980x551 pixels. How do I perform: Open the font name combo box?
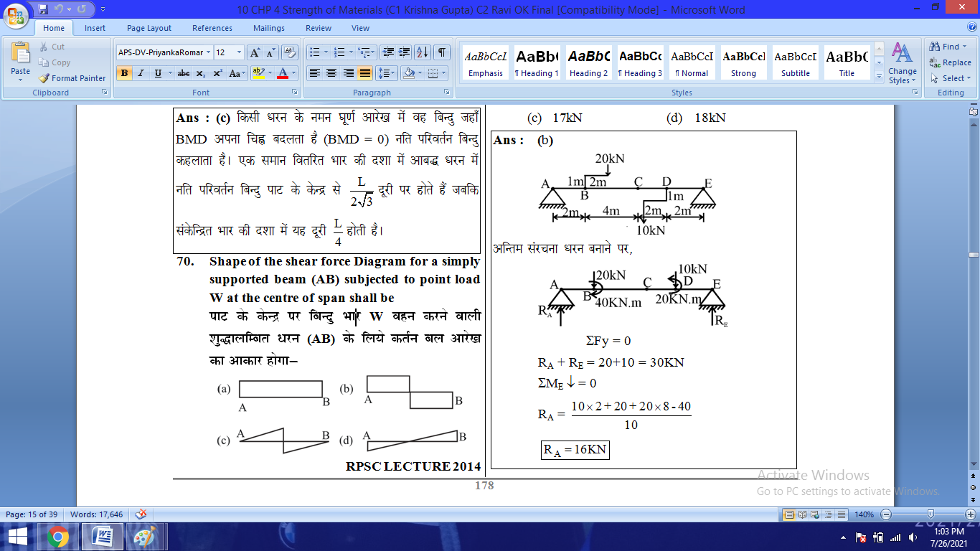164,52
